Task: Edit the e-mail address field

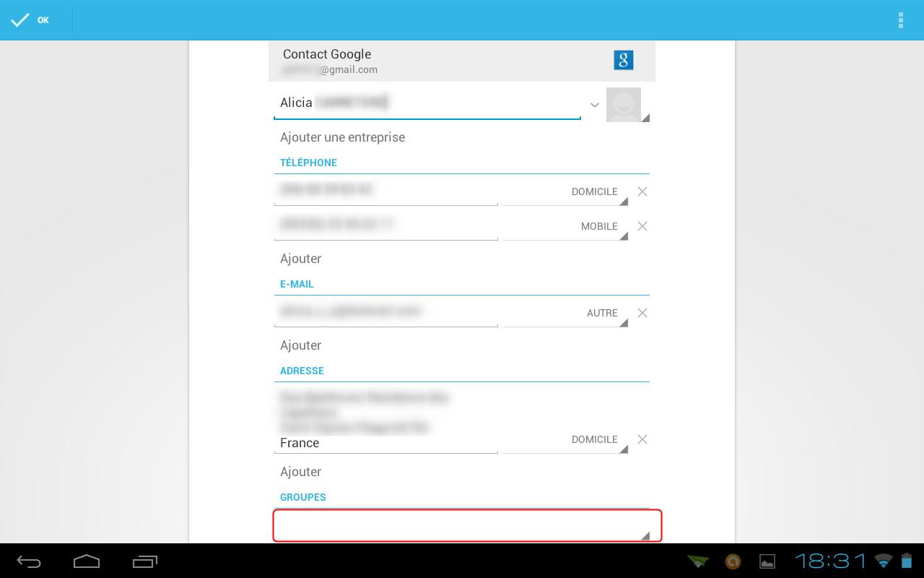Action: [x=386, y=312]
